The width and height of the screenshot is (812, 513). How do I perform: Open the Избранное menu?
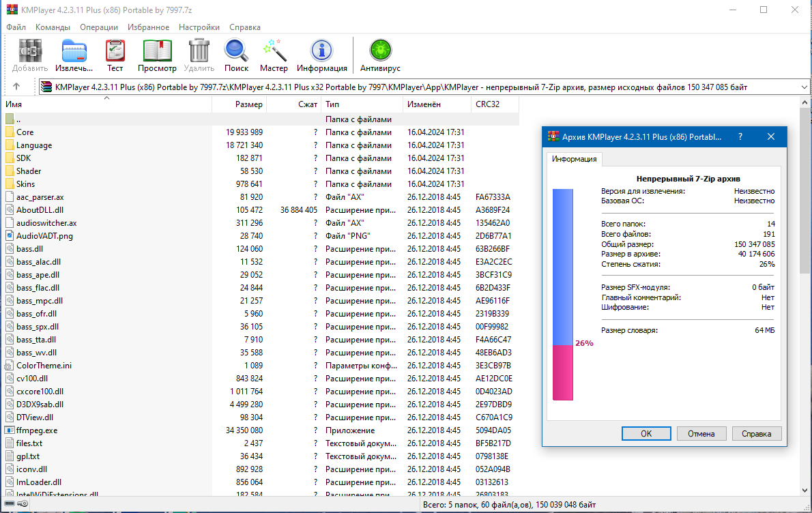click(x=149, y=27)
